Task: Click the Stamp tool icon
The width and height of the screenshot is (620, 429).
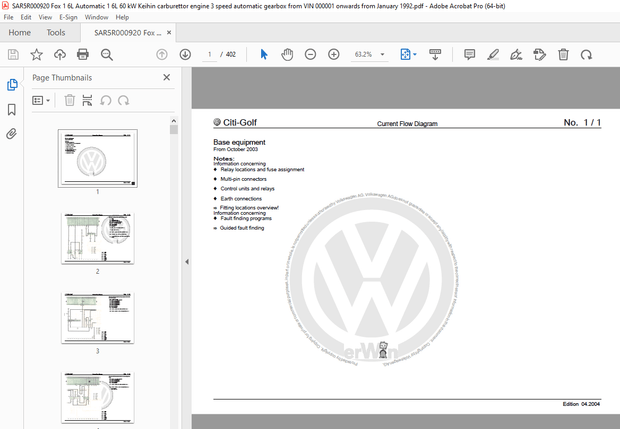Action: [539, 55]
